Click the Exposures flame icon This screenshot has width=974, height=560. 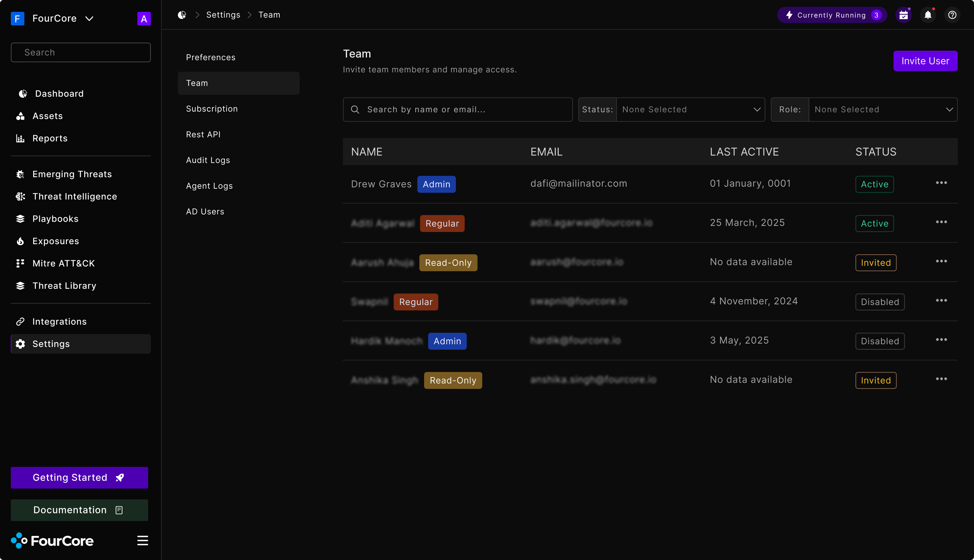click(x=20, y=241)
